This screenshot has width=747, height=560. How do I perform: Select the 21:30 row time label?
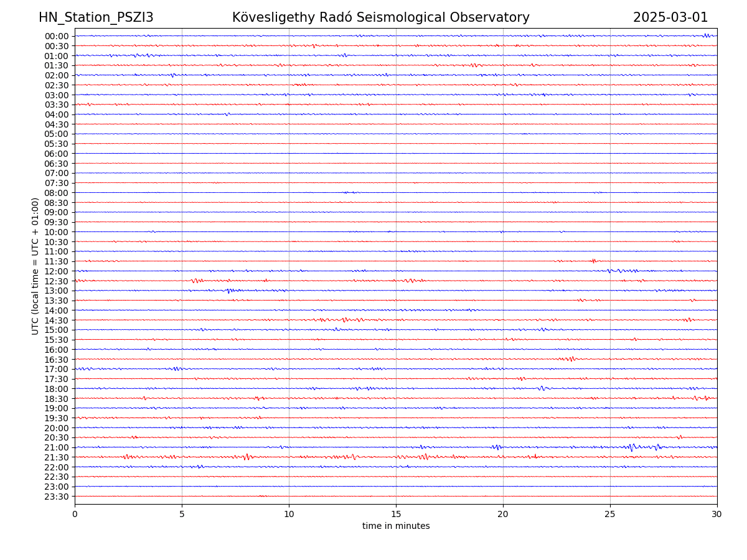(57, 457)
